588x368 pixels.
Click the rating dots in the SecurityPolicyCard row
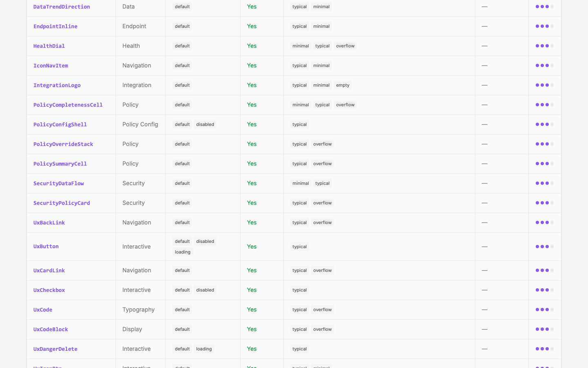[x=545, y=203]
